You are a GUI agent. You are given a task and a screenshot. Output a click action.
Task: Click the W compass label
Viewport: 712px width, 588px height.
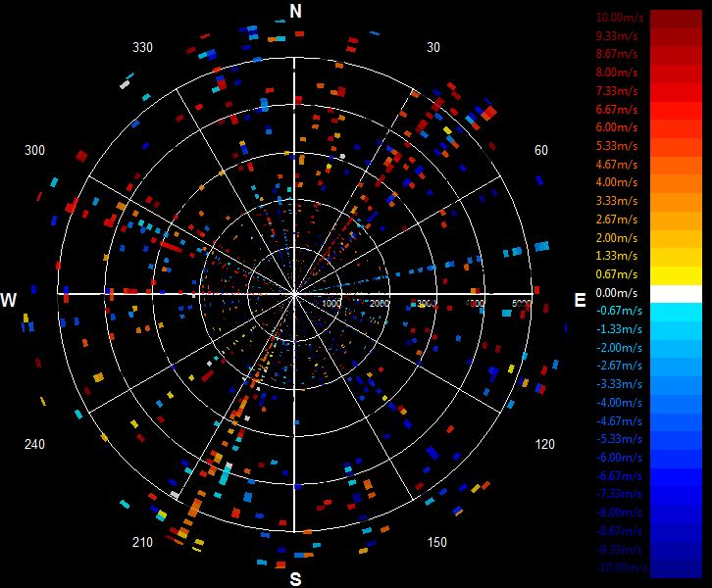[x=8, y=300]
